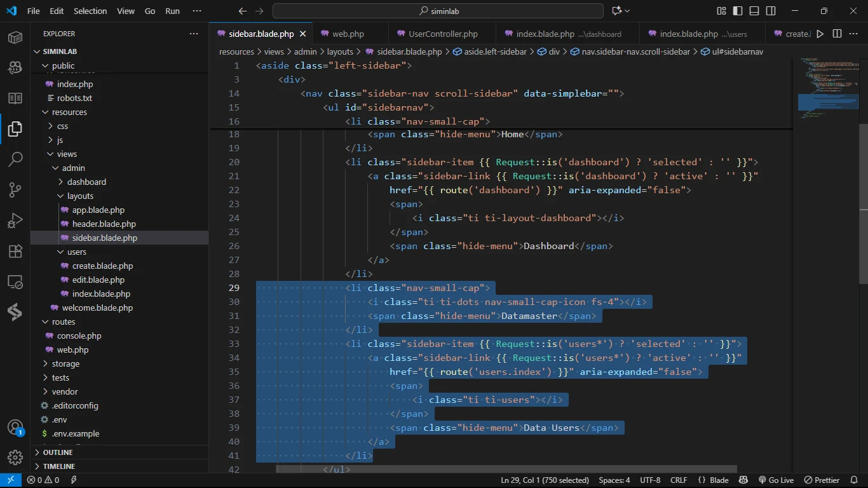Click the Accounts icon in activity bar

point(15,428)
